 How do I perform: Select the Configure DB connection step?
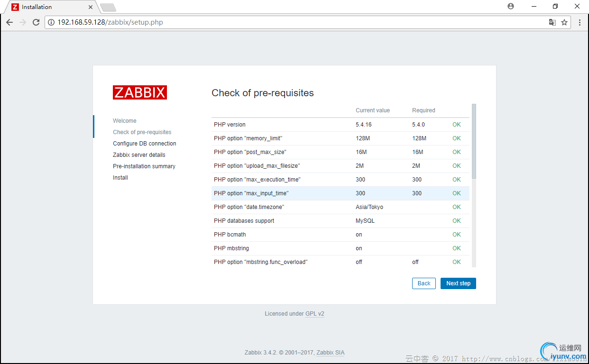(x=145, y=144)
